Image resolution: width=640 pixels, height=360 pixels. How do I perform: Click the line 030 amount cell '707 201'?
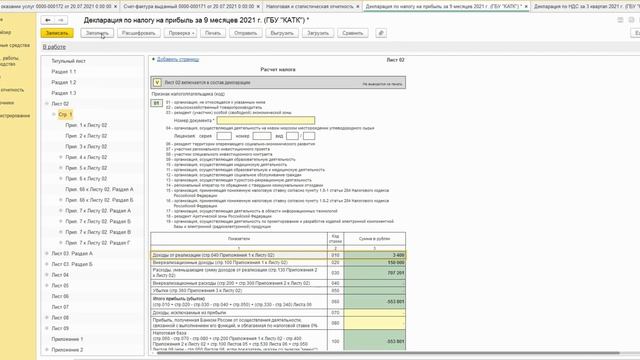[375, 273]
